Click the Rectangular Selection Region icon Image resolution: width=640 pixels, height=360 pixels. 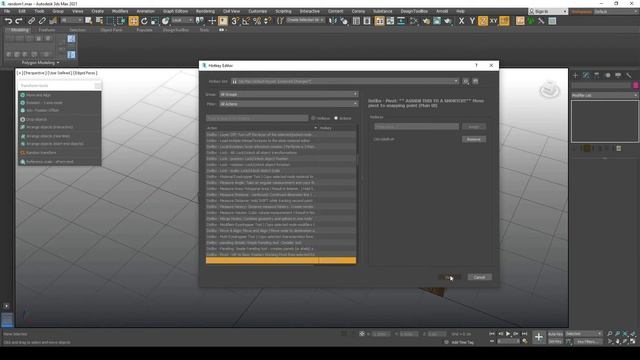pos(110,21)
